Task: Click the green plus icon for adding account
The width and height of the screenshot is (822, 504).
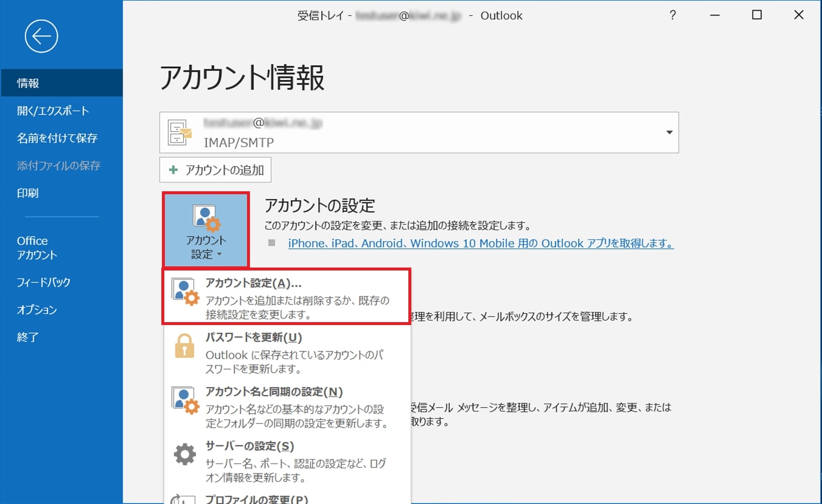Action: click(x=173, y=170)
